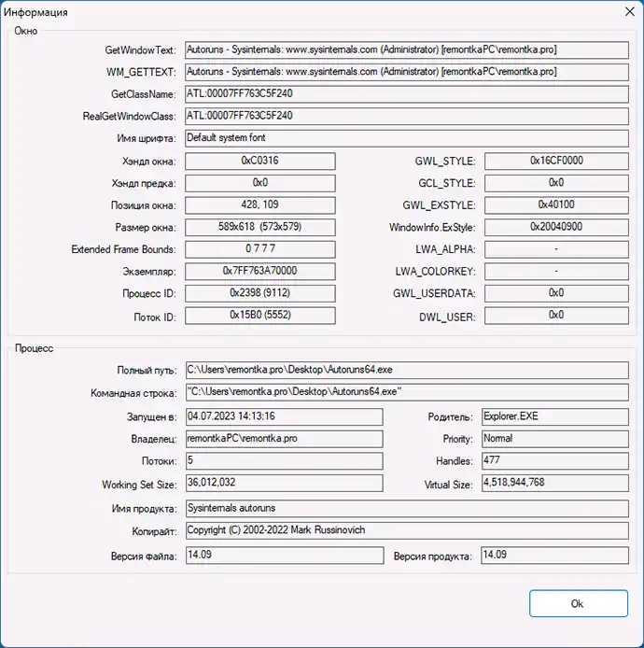This screenshot has width=644, height=648.
Task: Select the Копирайт field
Action: [407, 530]
